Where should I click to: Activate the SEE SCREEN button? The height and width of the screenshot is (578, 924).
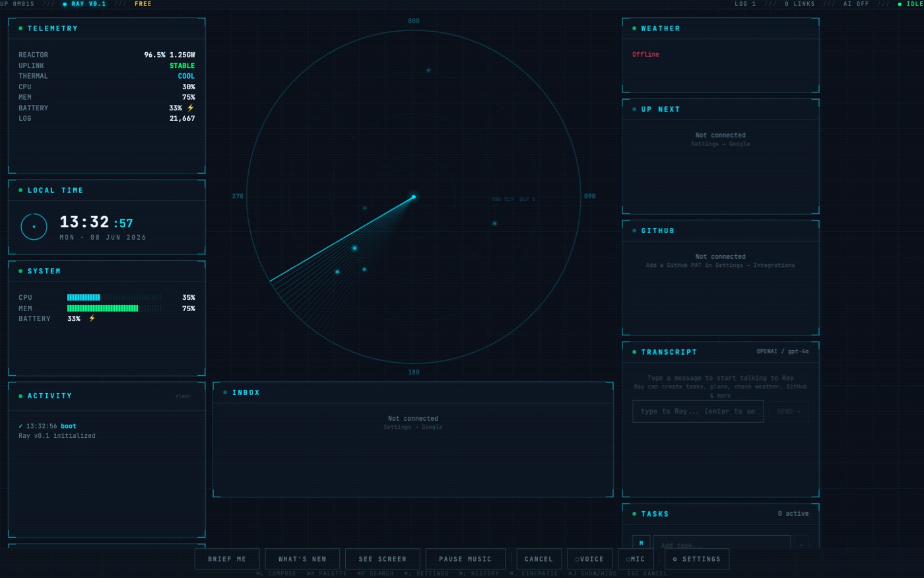coord(383,559)
